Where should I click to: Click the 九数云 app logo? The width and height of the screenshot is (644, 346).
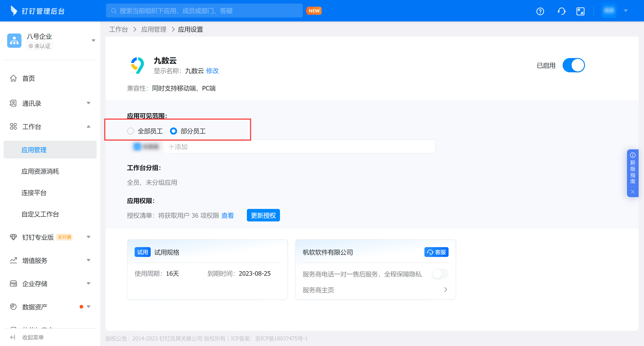tap(138, 65)
